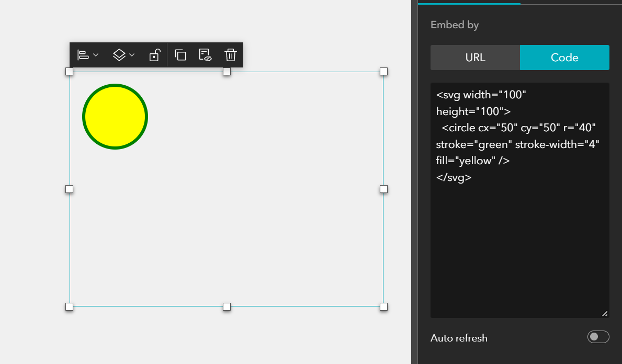Click the bottom-center selection handle

(x=227, y=306)
